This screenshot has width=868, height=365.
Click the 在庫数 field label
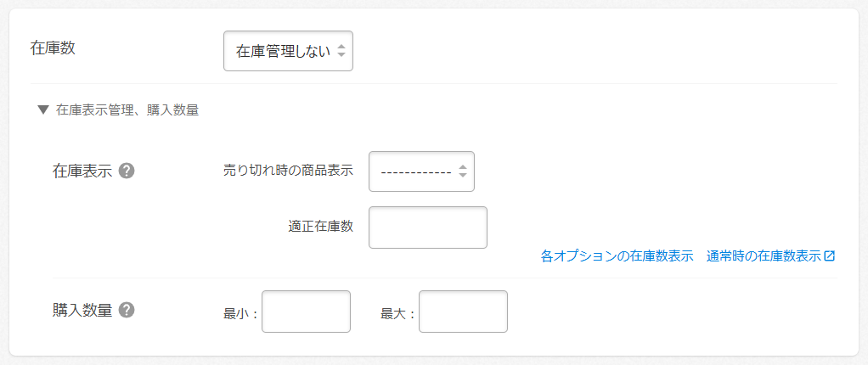pos(53,48)
